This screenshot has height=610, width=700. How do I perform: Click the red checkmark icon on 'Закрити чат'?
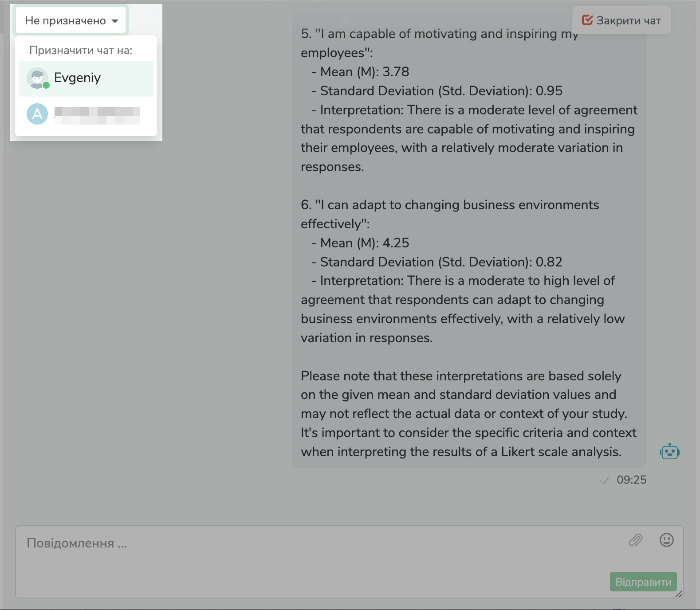pyautogui.click(x=587, y=20)
